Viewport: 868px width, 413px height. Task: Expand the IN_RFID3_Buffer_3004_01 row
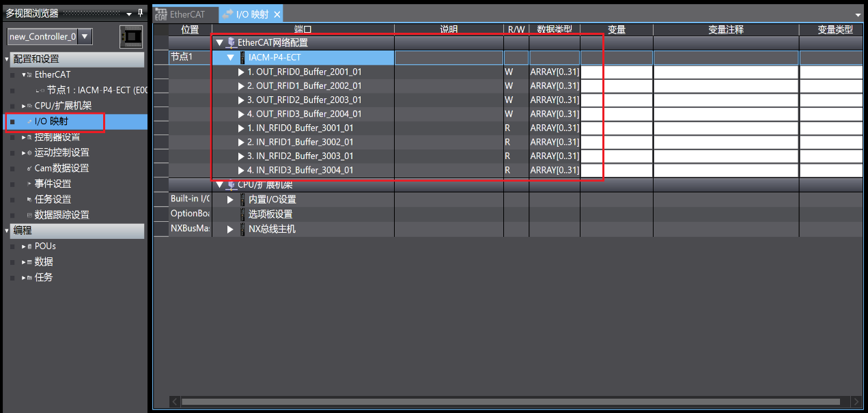pyautogui.click(x=241, y=170)
